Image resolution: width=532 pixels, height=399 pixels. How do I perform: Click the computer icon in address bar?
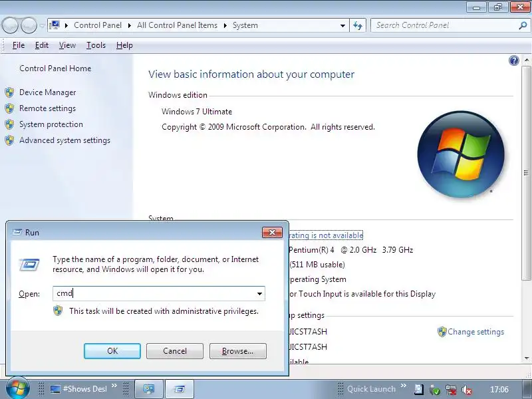[x=55, y=25]
